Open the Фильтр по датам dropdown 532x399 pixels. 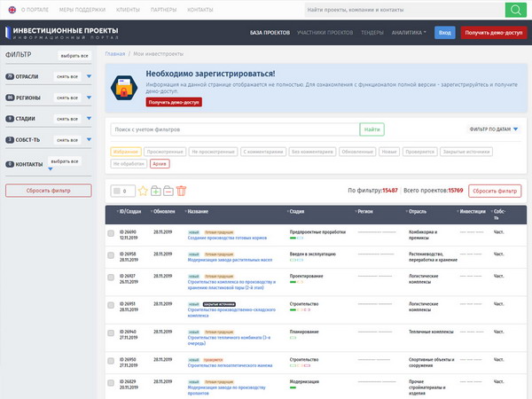494,129
